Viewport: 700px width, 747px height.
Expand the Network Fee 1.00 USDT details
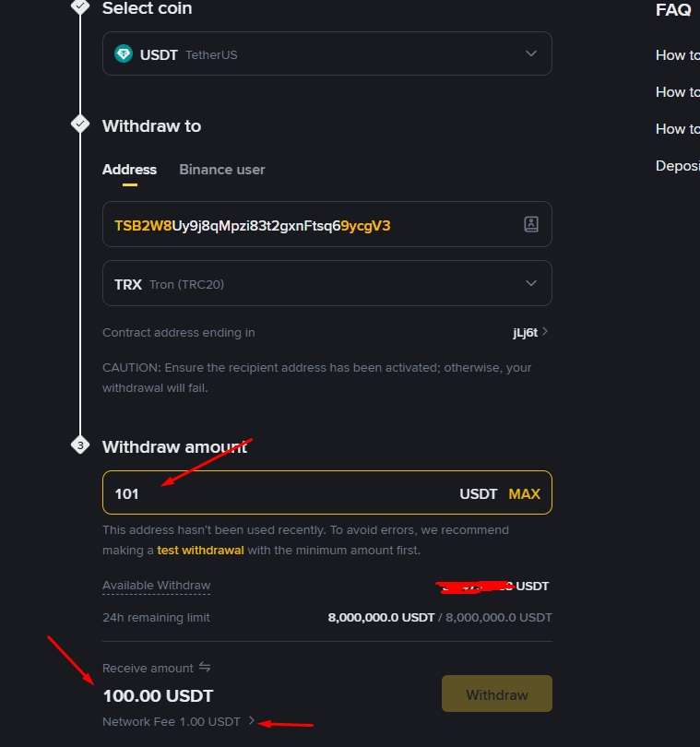251,722
